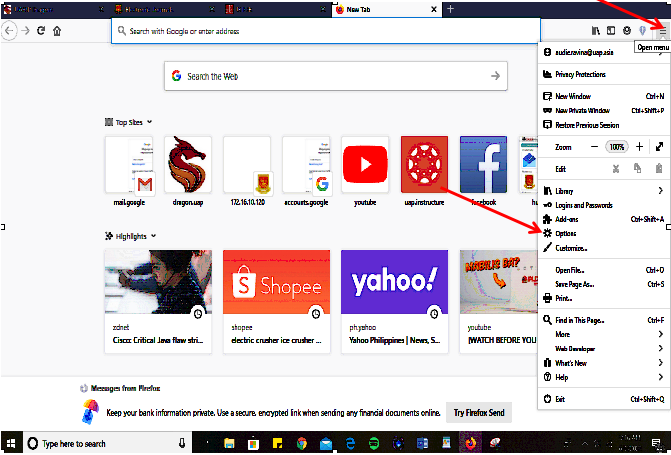The image size is (671, 455).
Task: Open Logins and Passwords
Action: click(604, 205)
